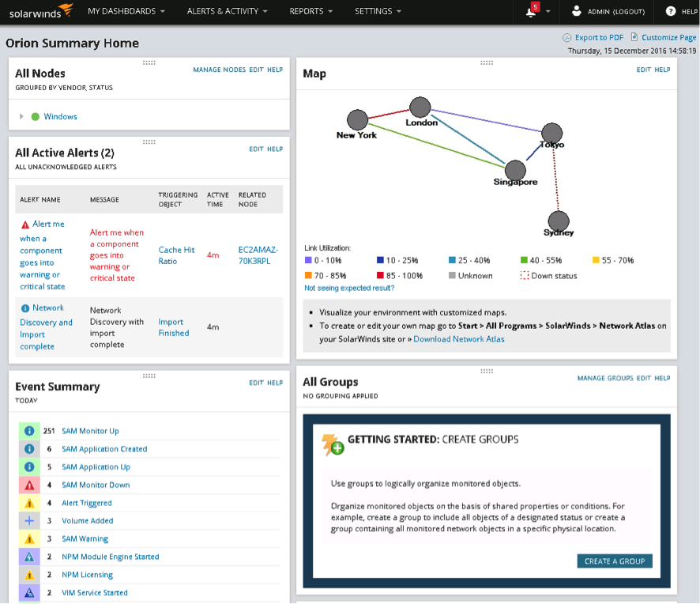Image resolution: width=700 pixels, height=604 pixels.
Task: Open the Settings menu
Action: (378, 11)
